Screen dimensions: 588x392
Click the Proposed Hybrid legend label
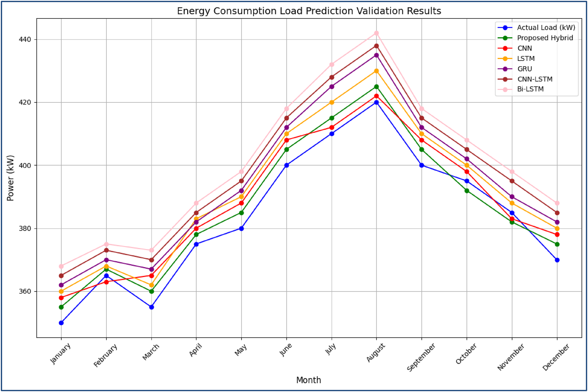pos(545,38)
